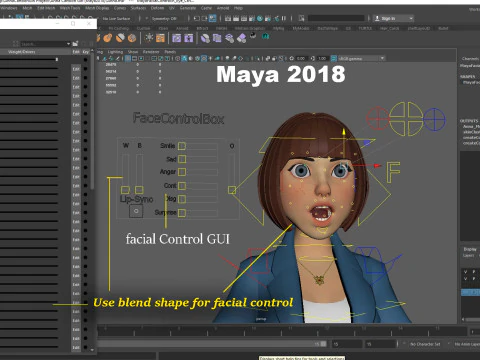Open the Generate menu
This screenshot has width=480, height=360.
click(188, 8)
